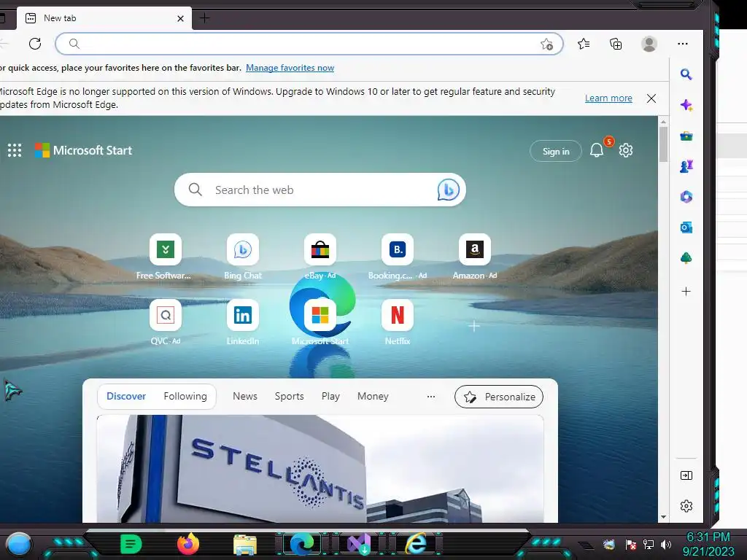
Task: Open the eBay quick link
Action: (x=320, y=256)
